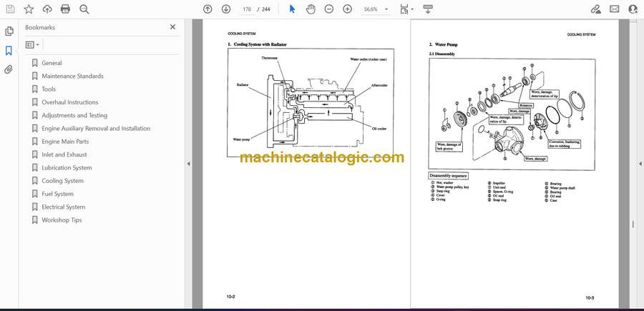Open the fit page display dropdown
The width and height of the screenshot is (644, 311).
coord(406,9)
